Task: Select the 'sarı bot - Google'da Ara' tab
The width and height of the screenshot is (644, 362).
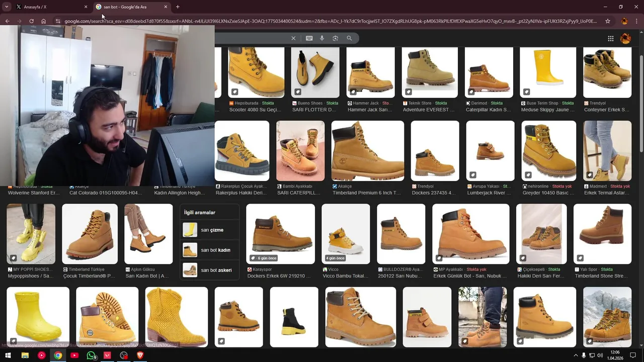Action: 132,7
